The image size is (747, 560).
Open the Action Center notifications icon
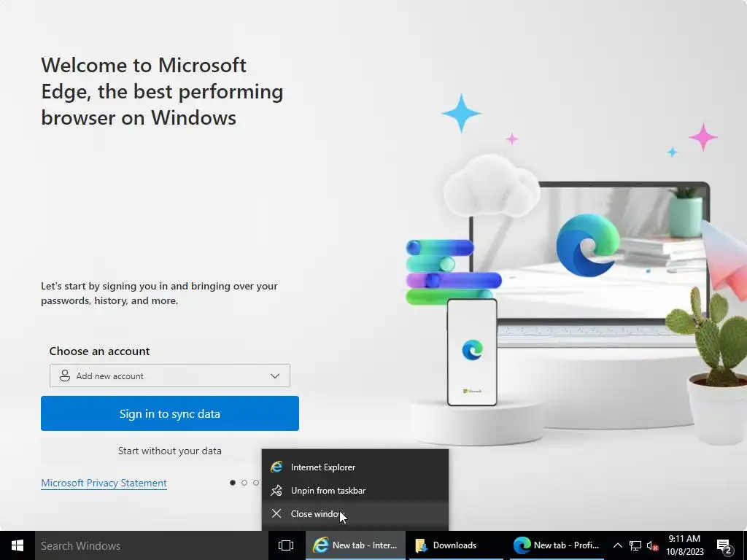click(724, 546)
